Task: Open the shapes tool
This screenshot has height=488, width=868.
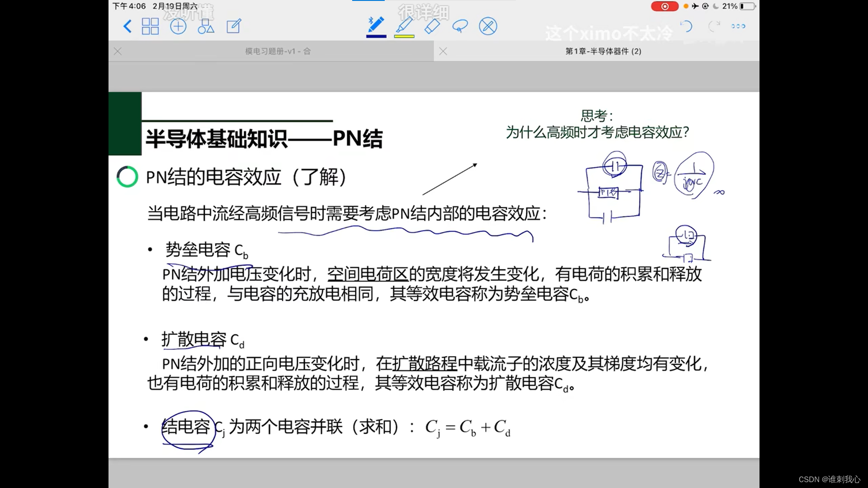Action: (x=206, y=26)
